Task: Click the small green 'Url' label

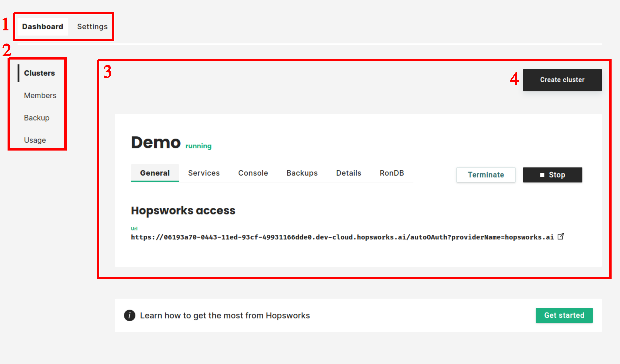Action: pos(134,229)
